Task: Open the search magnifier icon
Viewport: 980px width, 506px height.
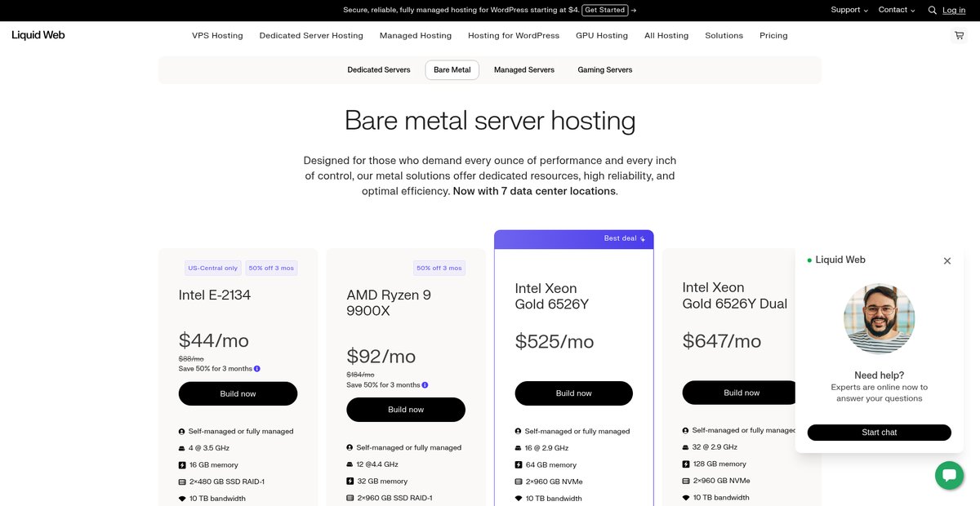Action: [933, 11]
